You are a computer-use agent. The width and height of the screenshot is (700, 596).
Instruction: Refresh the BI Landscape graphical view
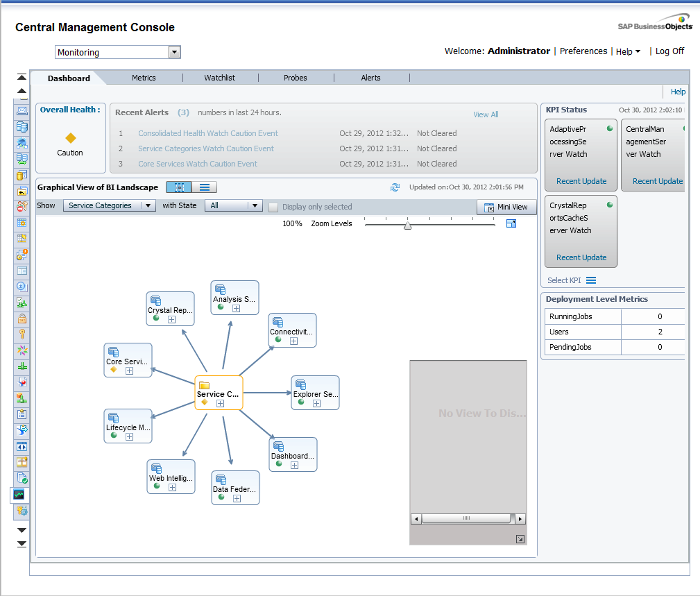[x=395, y=187]
